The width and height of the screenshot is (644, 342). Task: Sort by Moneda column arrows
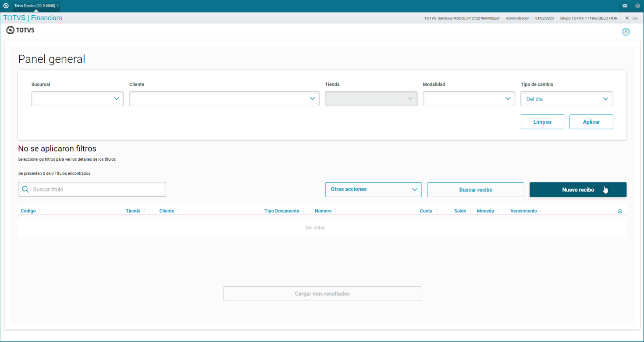coord(498,211)
